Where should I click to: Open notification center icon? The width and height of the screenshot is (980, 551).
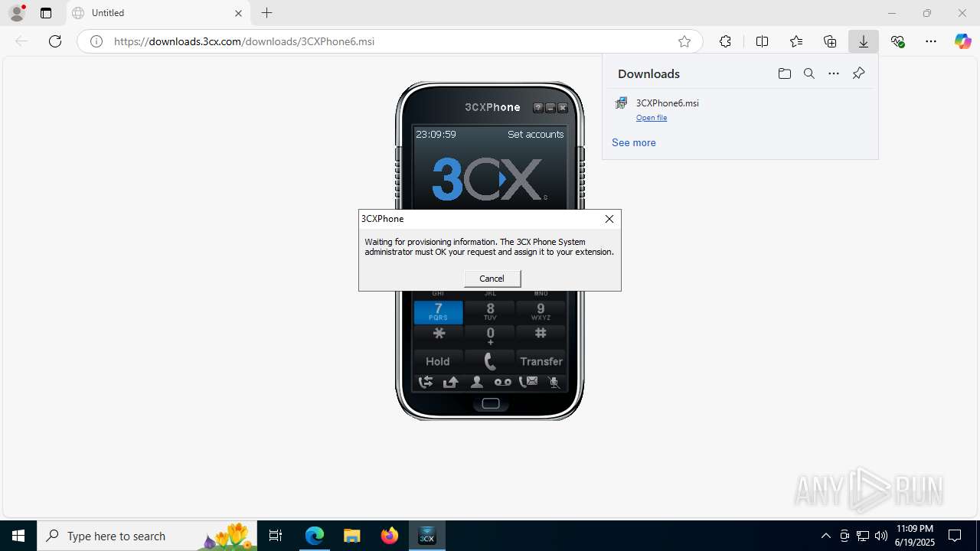[x=955, y=536]
